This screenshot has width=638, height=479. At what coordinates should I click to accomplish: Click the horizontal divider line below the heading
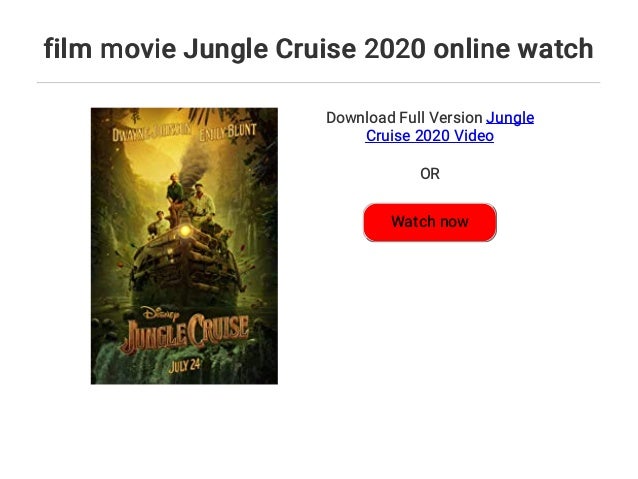click(x=318, y=83)
